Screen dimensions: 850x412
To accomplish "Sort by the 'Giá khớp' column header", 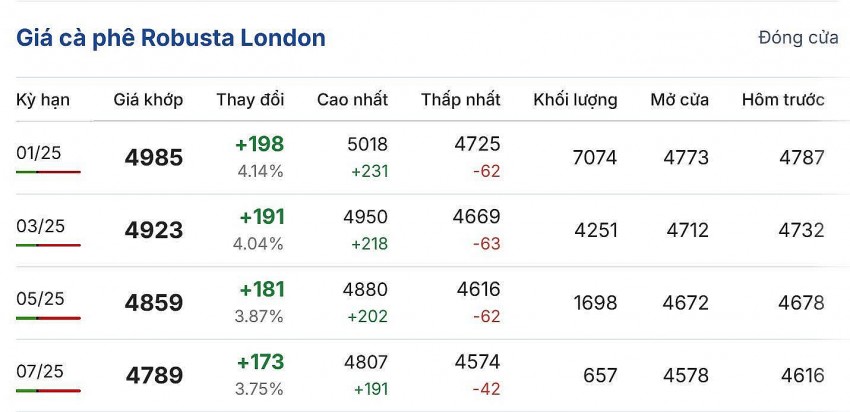I will pyautogui.click(x=147, y=100).
